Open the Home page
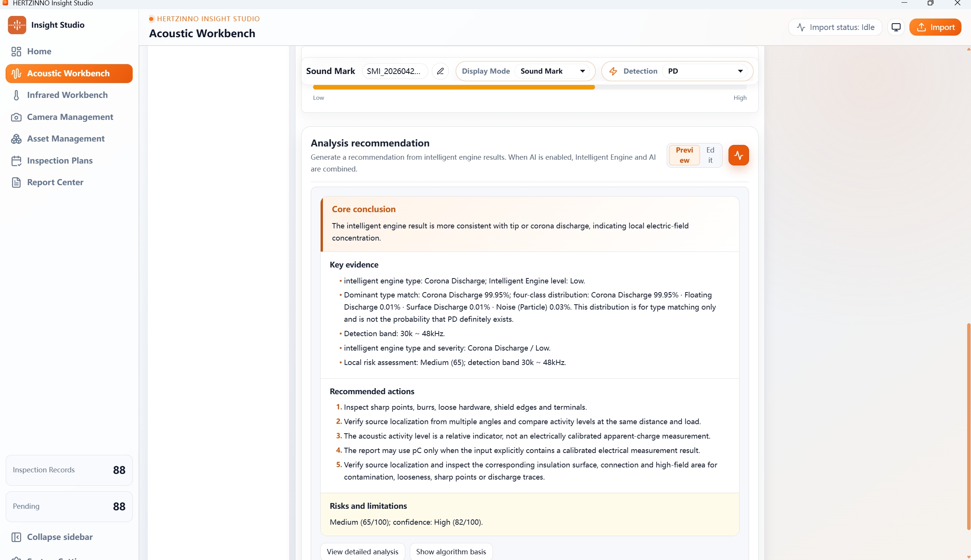Screen dimensions: 971x560 (69, 52)
